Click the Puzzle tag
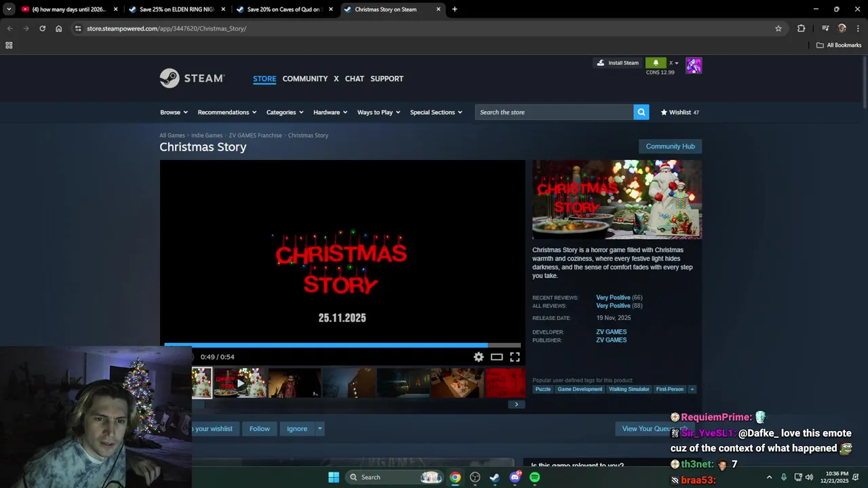This screenshot has width=868, height=488. [x=543, y=389]
